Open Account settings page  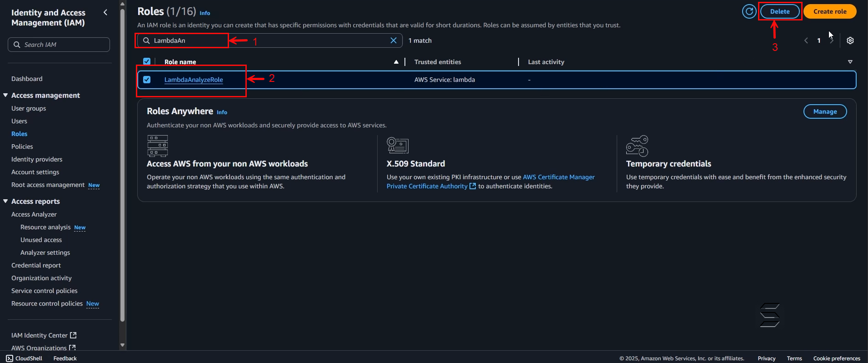[35, 172]
